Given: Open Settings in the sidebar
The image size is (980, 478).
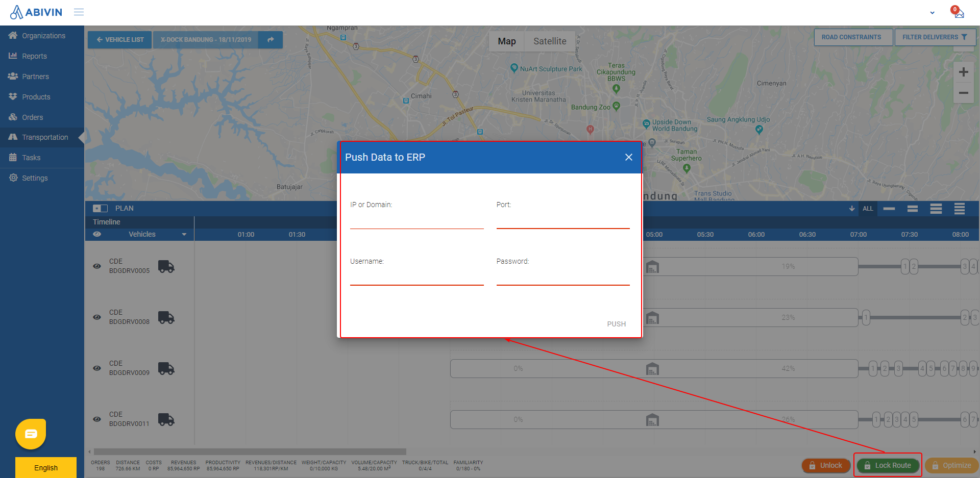Looking at the screenshot, I should point(42,178).
